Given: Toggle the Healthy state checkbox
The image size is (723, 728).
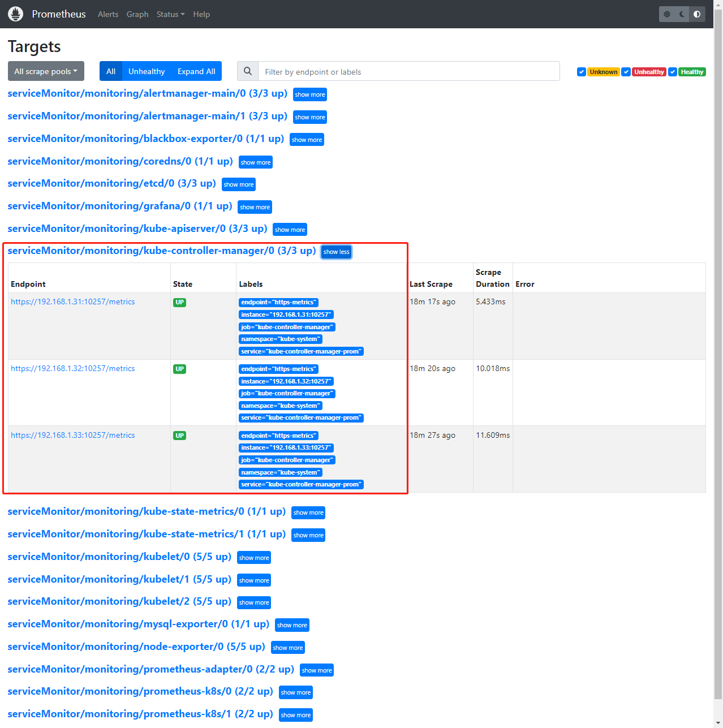Looking at the screenshot, I should (x=673, y=72).
